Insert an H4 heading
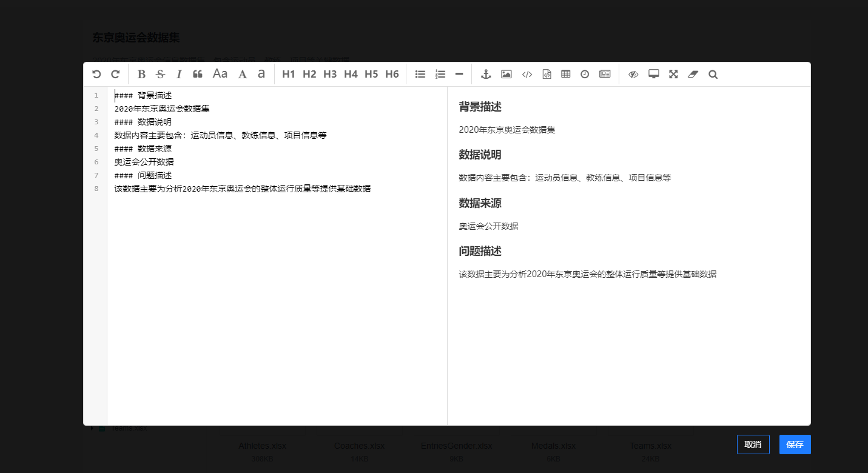This screenshot has width=868, height=473. (x=351, y=74)
